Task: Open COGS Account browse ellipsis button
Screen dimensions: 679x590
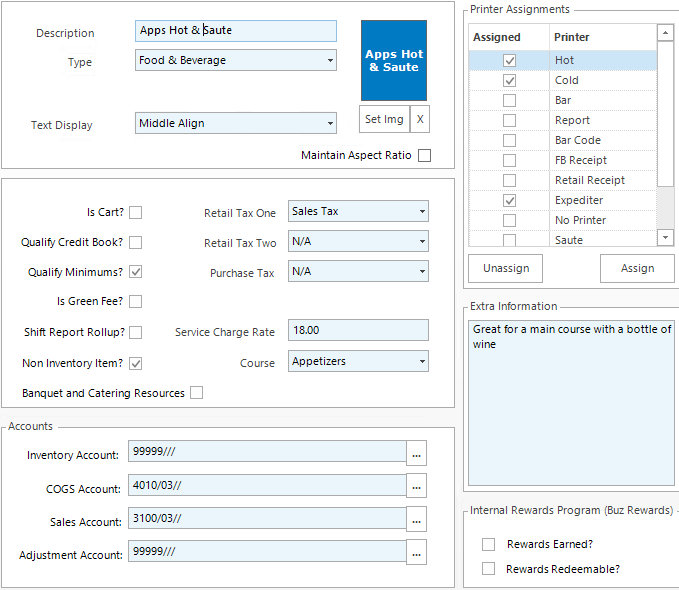Action: (417, 487)
